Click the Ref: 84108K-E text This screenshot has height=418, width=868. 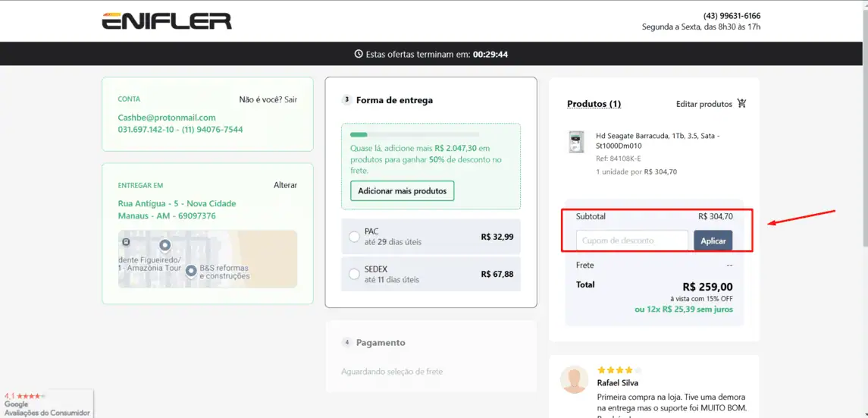point(619,159)
